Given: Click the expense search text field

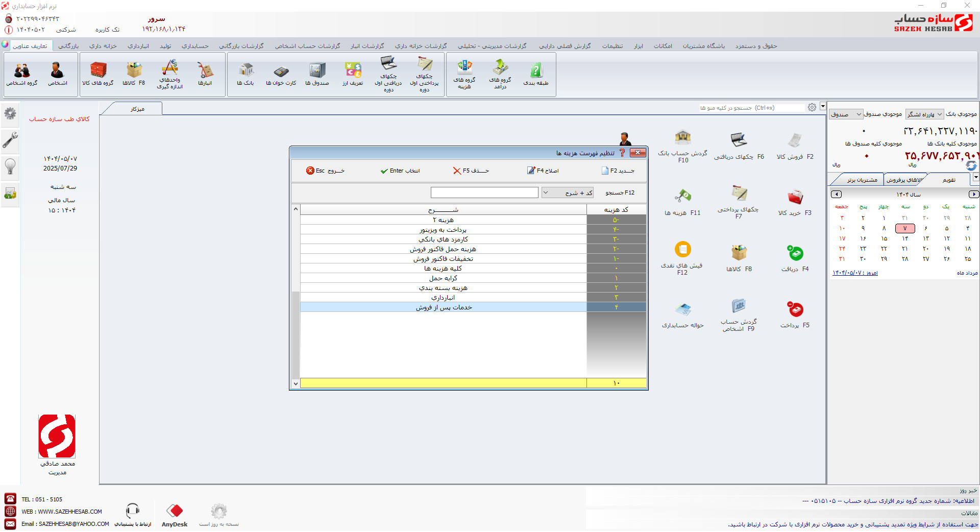Looking at the screenshot, I should 484,192.
